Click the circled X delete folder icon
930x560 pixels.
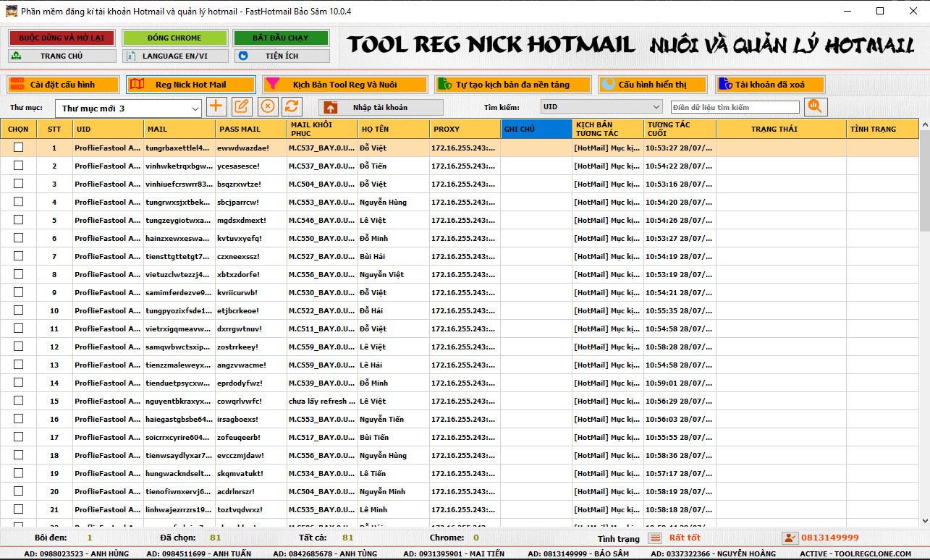pyautogui.click(x=268, y=106)
